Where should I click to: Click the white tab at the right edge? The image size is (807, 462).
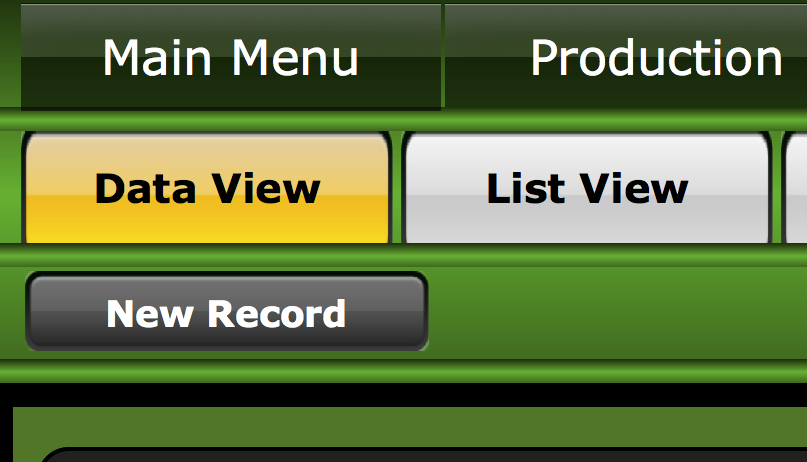coord(795,188)
